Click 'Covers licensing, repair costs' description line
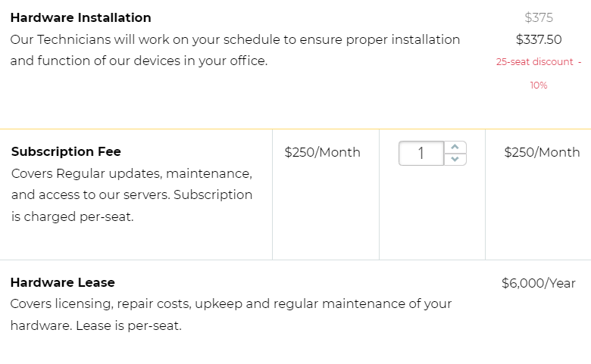 [x=231, y=303]
